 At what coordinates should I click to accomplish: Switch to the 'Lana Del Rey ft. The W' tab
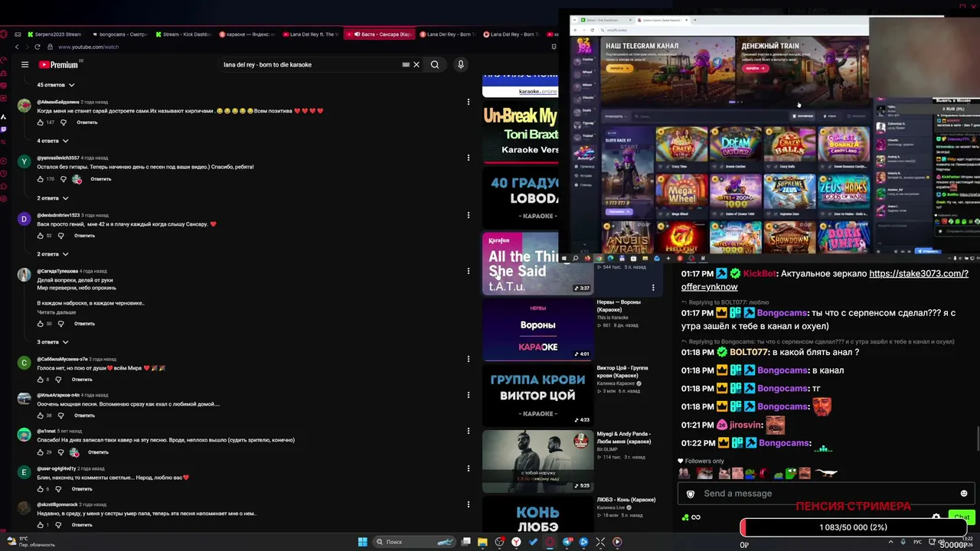pyautogui.click(x=310, y=34)
